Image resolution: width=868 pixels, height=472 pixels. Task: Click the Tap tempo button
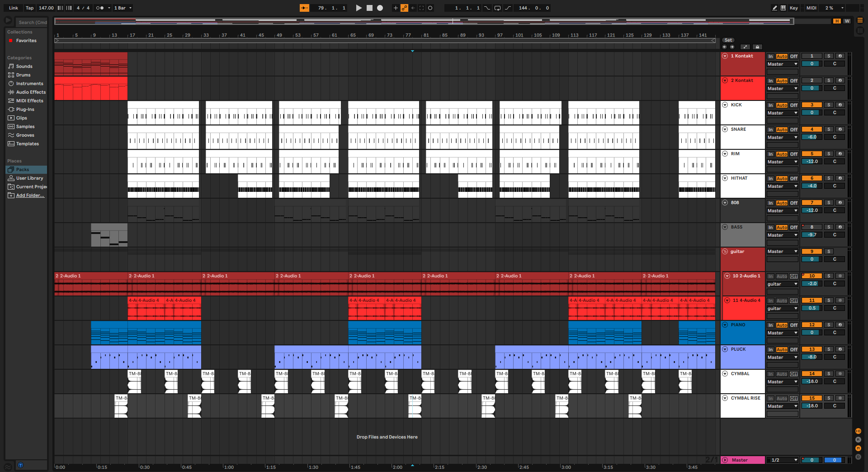pyautogui.click(x=29, y=8)
